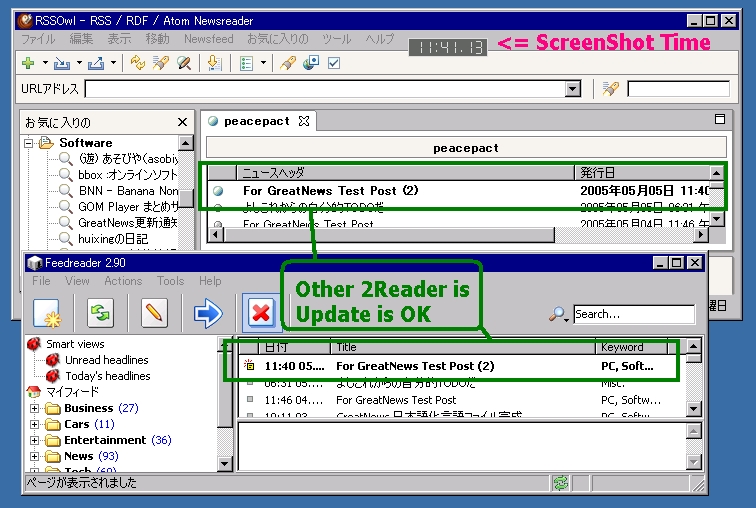Select the peacepact tab
Image resolution: width=756 pixels, height=508 pixels.
click(256, 121)
